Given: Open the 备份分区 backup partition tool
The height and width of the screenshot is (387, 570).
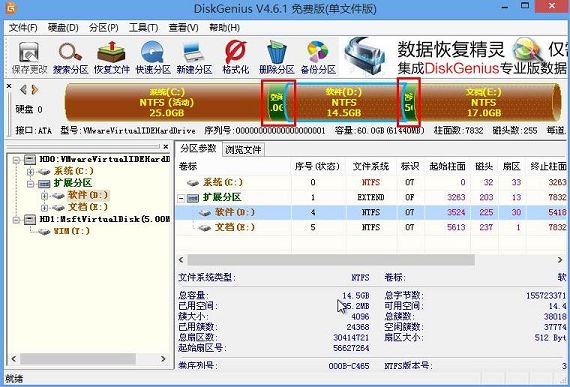Looking at the screenshot, I should click(318, 57).
